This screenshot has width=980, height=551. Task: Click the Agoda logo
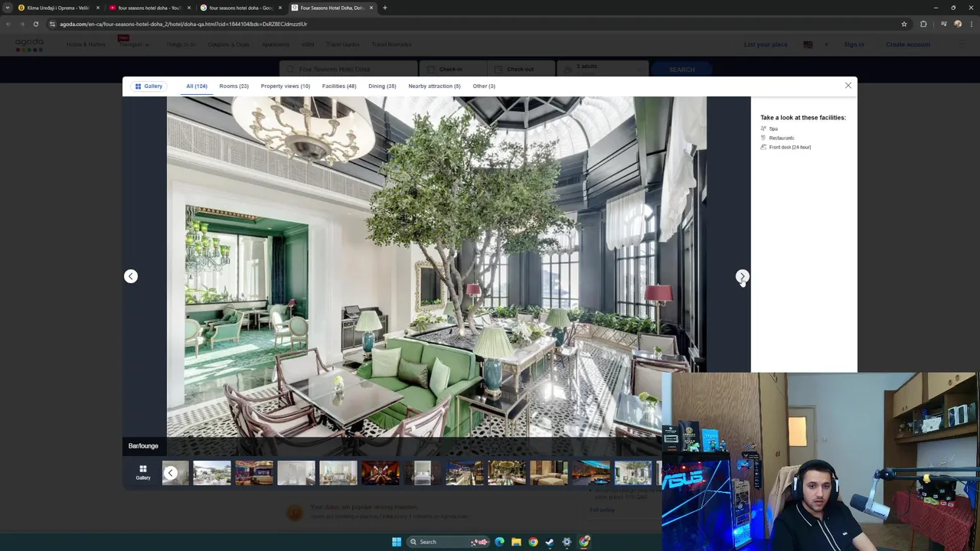pyautogui.click(x=29, y=45)
